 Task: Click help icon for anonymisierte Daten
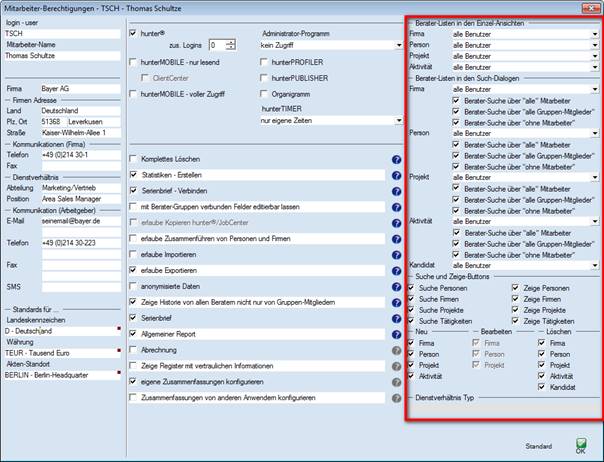(396, 286)
